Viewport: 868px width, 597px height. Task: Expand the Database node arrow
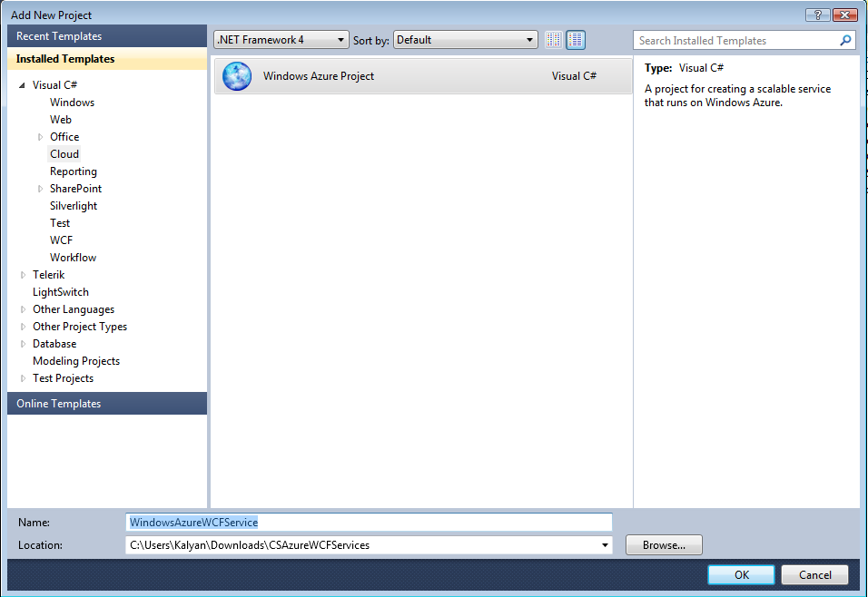24,344
